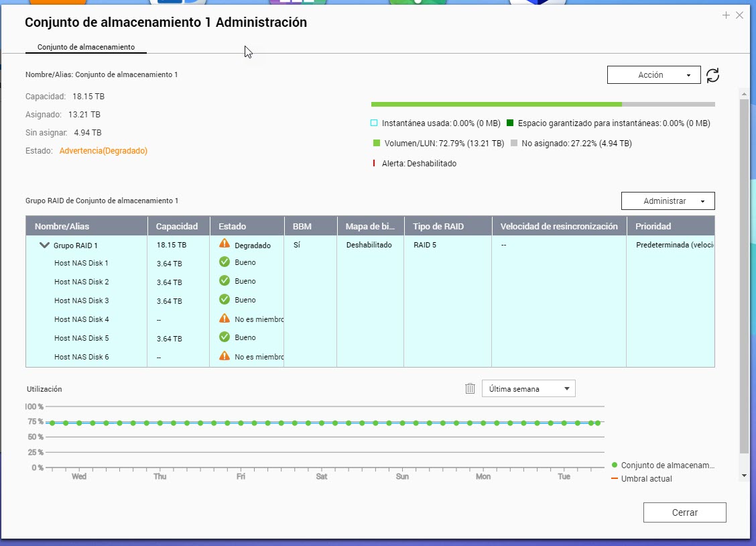Click the storage pool capacity usage bar
Screen dimensions: 756x546
click(542, 105)
